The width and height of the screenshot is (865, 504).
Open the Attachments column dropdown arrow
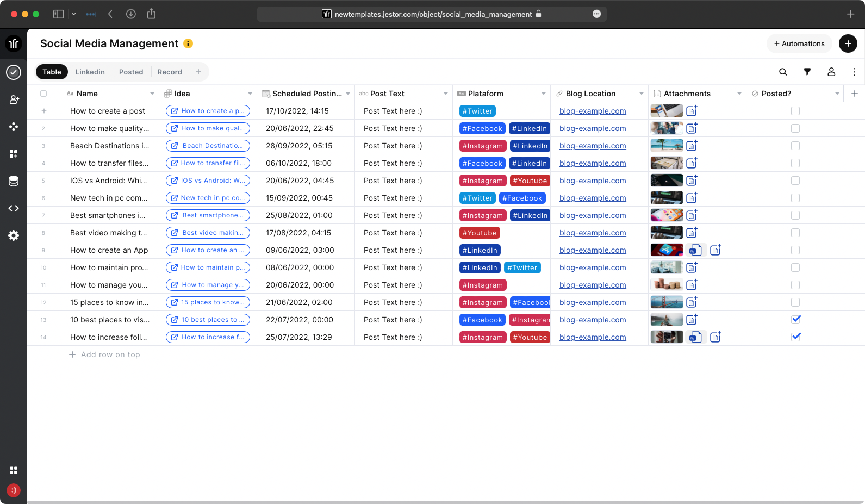(739, 94)
